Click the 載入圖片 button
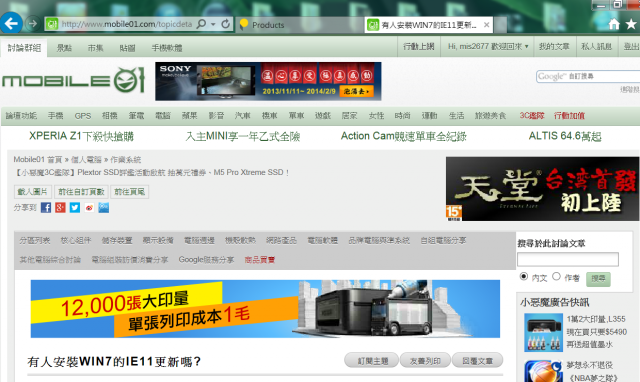 (x=33, y=192)
